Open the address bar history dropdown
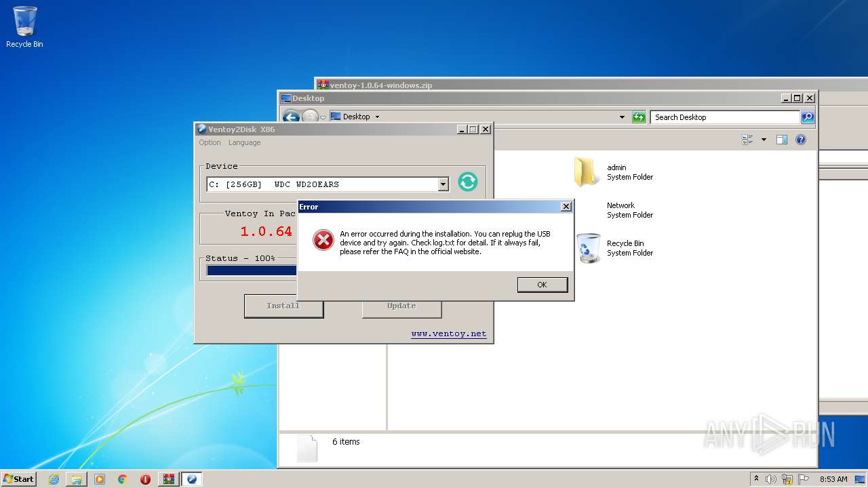Image resolution: width=868 pixels, height=488 pixels. tap(622, 117)
